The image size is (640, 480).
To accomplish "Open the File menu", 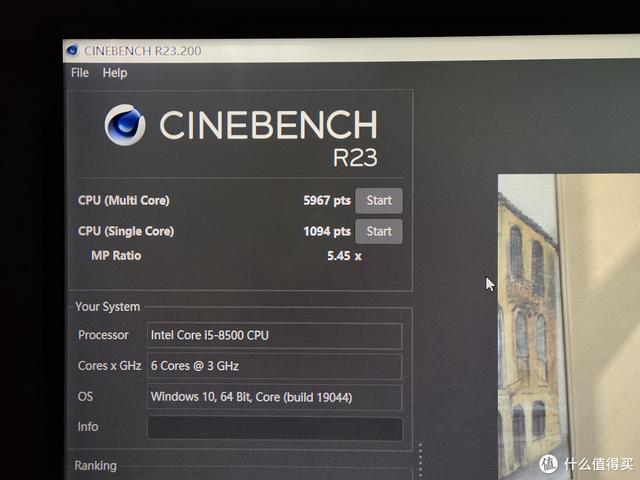I will tap(80, 73).
